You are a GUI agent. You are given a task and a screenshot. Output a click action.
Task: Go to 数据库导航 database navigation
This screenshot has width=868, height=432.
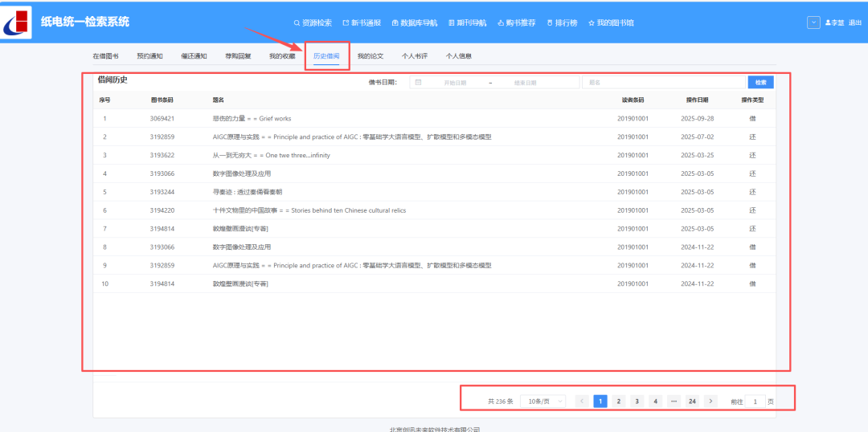[x=413, y=22]
